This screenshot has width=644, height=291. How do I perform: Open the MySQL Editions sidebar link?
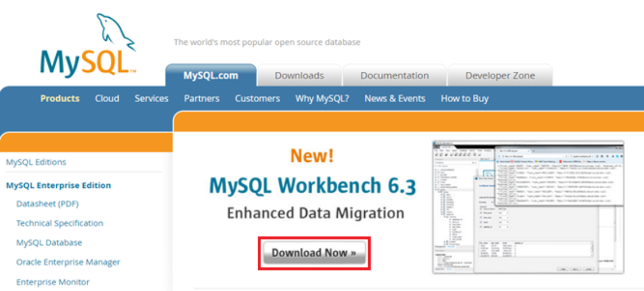coord(36,162)
